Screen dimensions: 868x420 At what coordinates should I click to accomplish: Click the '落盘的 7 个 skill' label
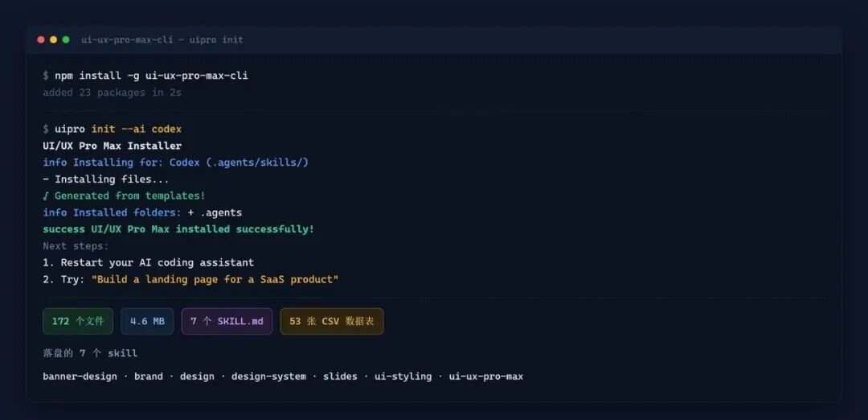tap(90, 353)
